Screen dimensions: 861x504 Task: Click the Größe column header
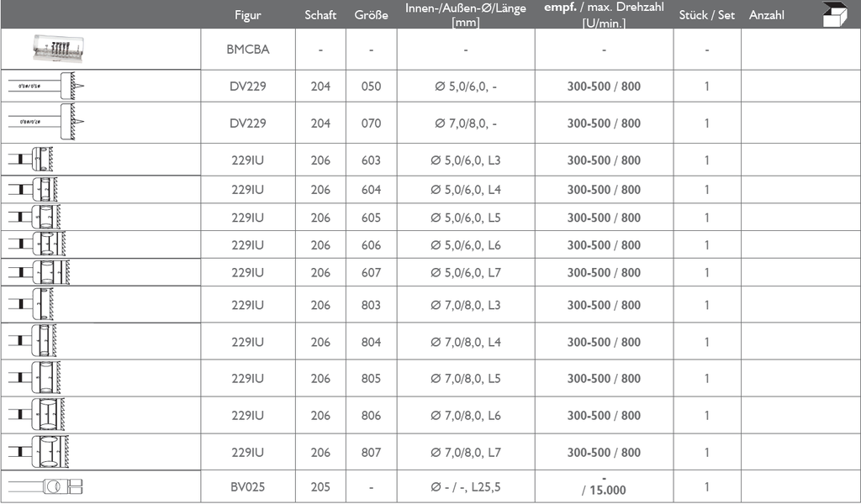point(371,15)
